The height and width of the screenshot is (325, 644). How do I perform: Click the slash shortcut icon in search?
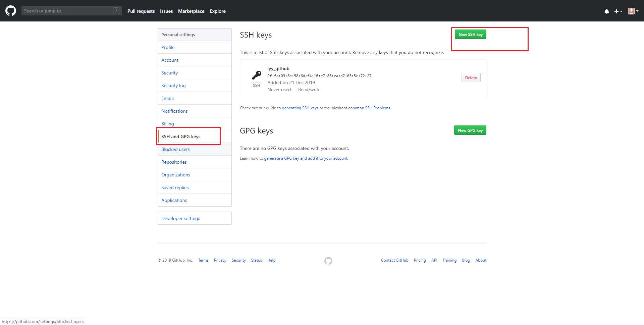[116, 11]
